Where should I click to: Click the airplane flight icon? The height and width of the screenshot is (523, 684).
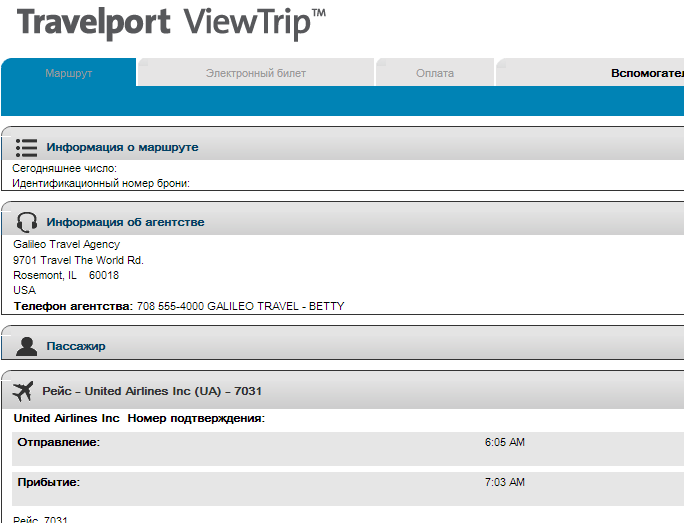(x=25, y=390)
